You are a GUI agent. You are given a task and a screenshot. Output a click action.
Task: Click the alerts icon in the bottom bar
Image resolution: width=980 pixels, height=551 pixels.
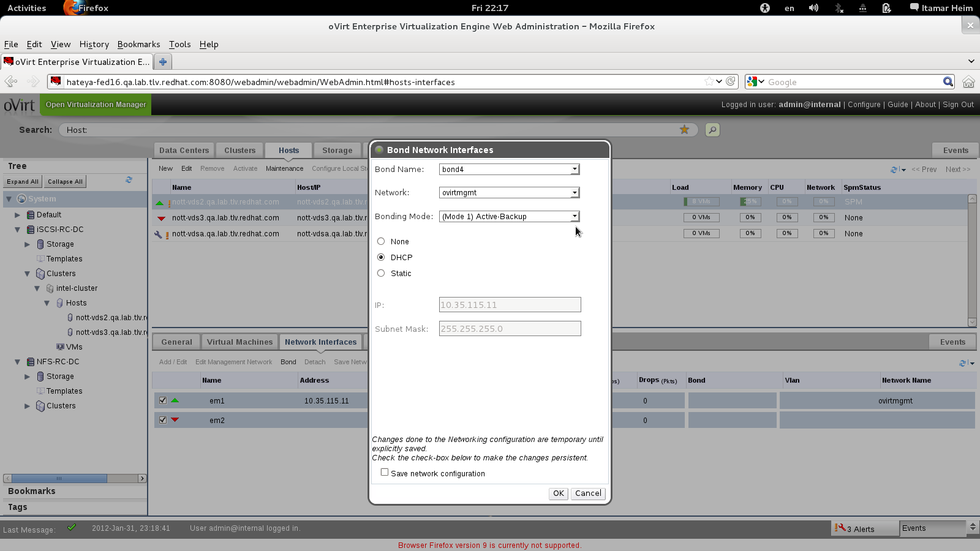840,528
